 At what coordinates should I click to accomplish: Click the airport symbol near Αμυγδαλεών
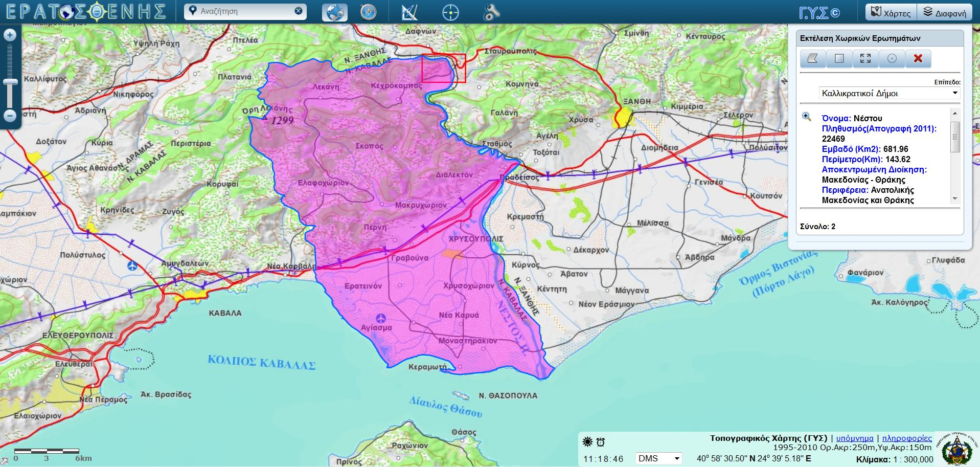(133, 265)
